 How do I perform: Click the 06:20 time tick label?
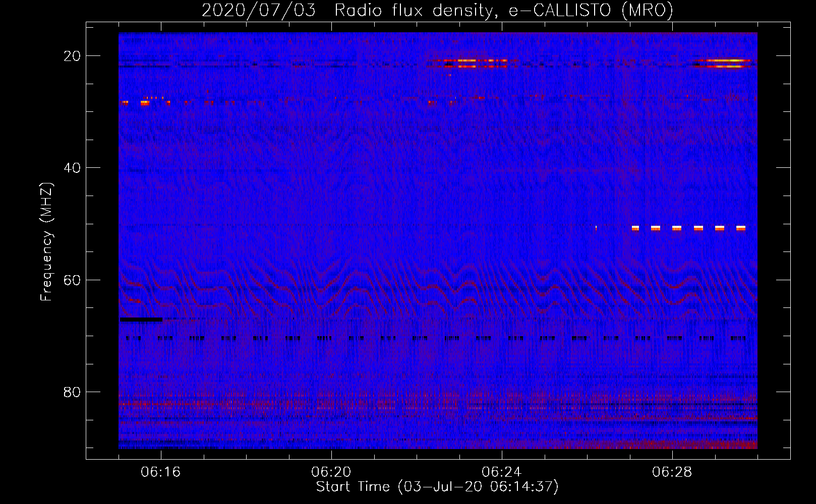point(331,472)
